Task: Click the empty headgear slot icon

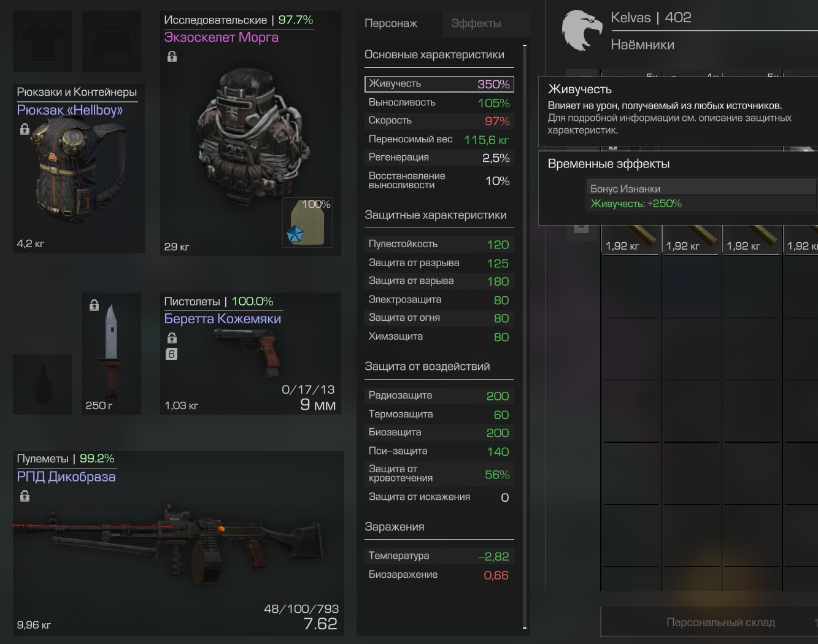Action: [112, 41]
